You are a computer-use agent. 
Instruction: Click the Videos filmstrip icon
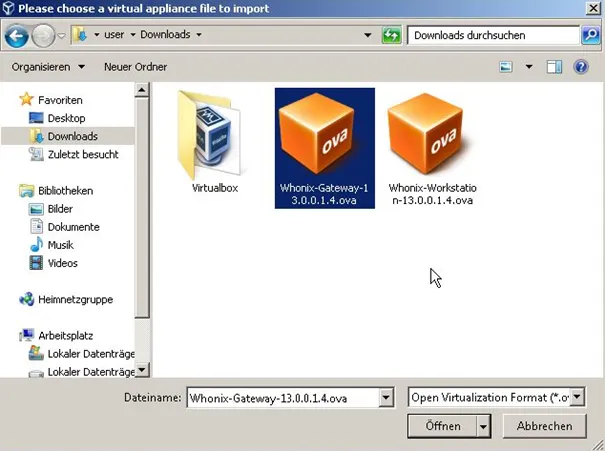click(36, 263)
